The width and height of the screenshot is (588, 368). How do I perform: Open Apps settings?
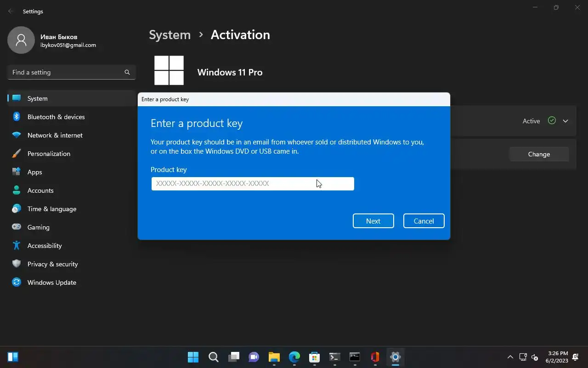[x=72, y=172]
